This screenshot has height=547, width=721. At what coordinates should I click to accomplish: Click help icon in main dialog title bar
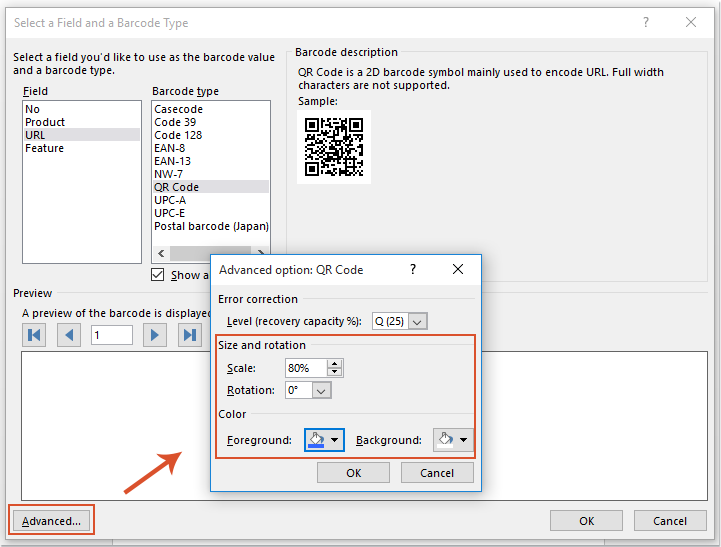645,22
